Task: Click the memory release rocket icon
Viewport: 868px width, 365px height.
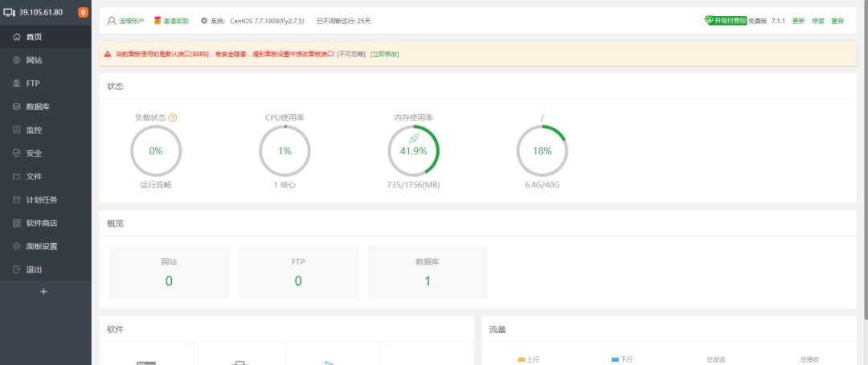Action: pyautogui.click(x=414, y=138)
